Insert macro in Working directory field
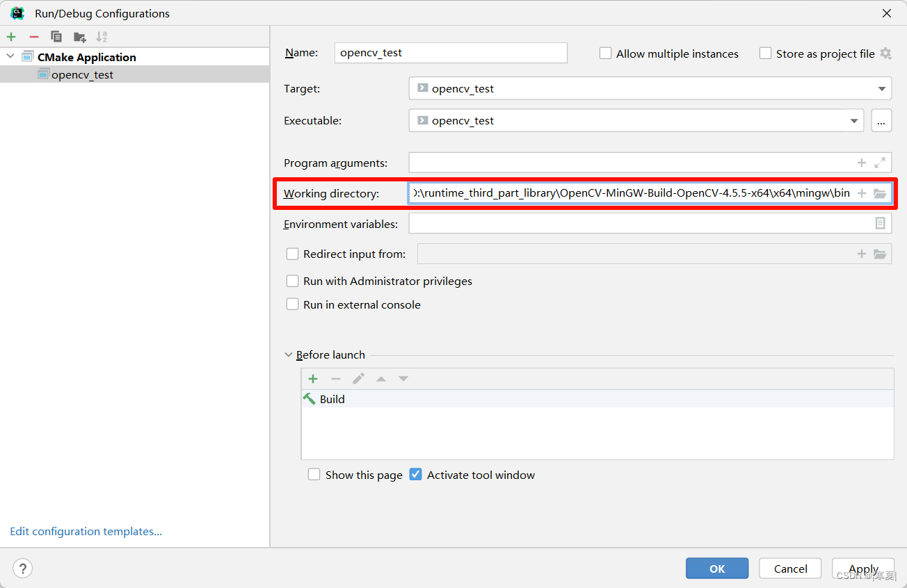Image resolution: width=907 pixels, height=588 pixels. (x=861, y=193)
